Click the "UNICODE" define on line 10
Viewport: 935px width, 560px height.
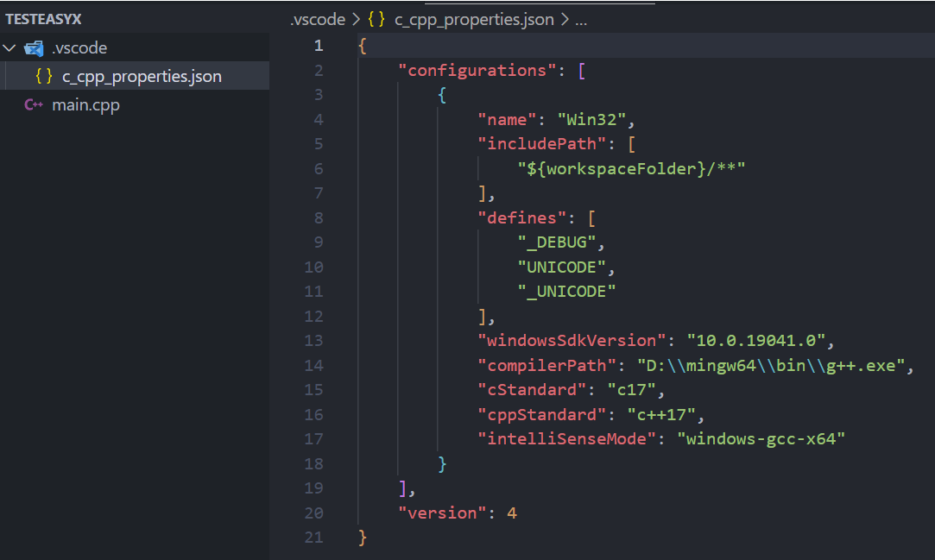coord(562,267)
